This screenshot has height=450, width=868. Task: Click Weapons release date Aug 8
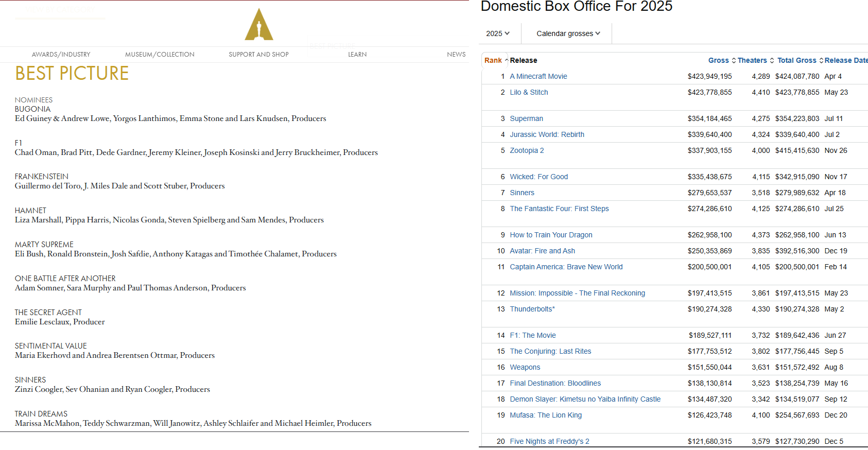[834, 367]
